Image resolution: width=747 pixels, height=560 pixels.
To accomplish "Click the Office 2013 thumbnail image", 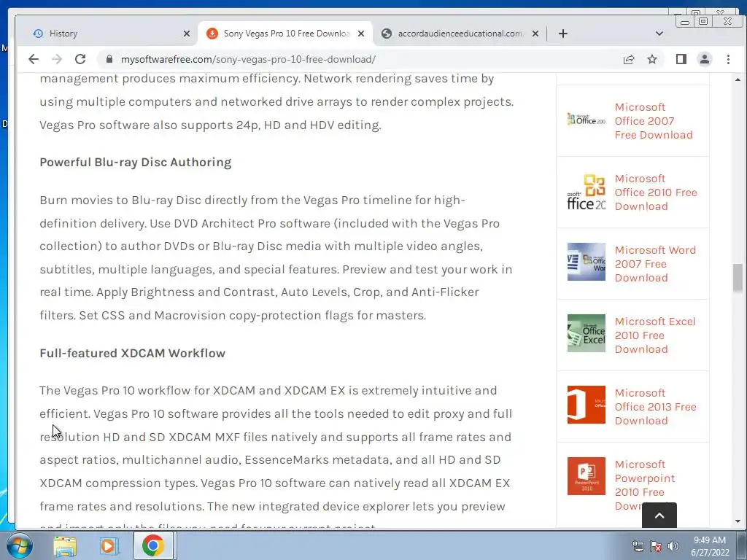I will point(587,405).
